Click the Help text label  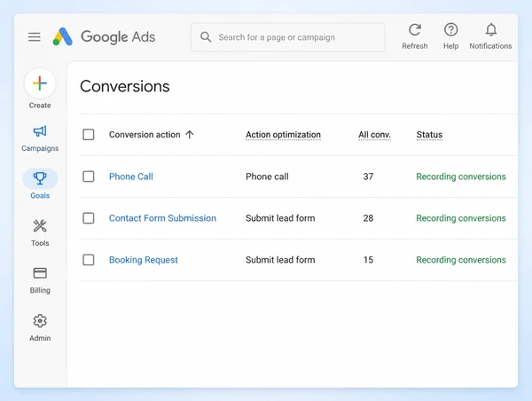(x=450, y=46)
